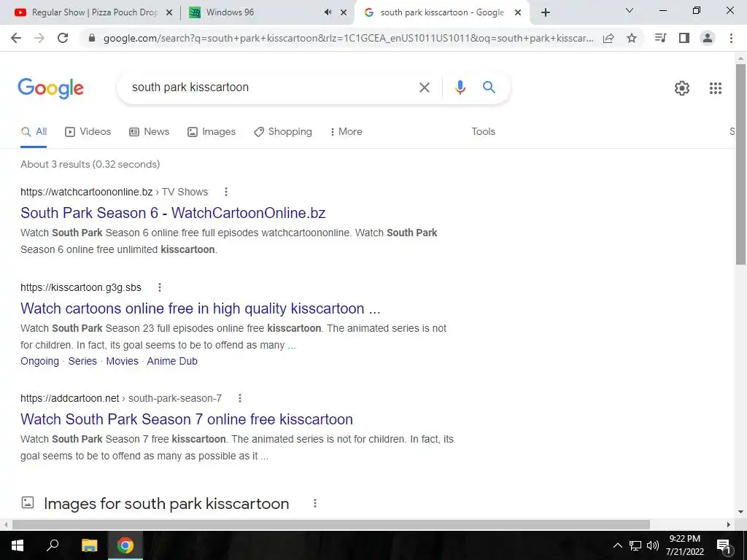Show hidden system tray icons
This screenshot has width=747, height=560.
(617, 545)
